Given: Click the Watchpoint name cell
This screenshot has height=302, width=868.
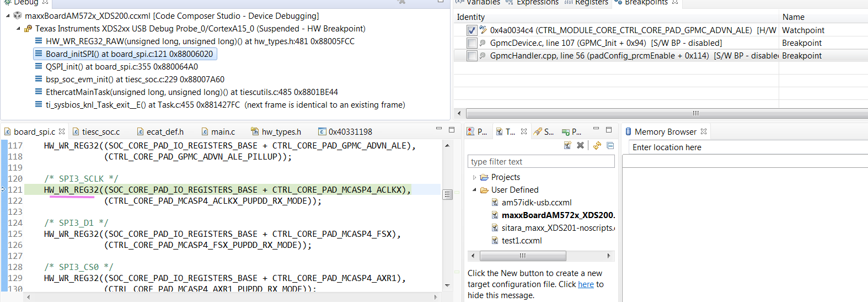Looking at the screenshot, I should click(x=803, y=30).
